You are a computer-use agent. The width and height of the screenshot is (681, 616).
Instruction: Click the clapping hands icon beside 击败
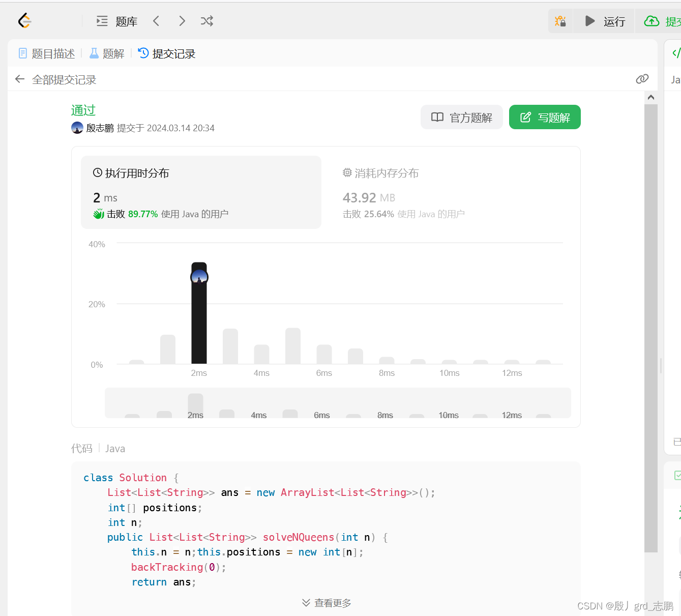(99, 214)
